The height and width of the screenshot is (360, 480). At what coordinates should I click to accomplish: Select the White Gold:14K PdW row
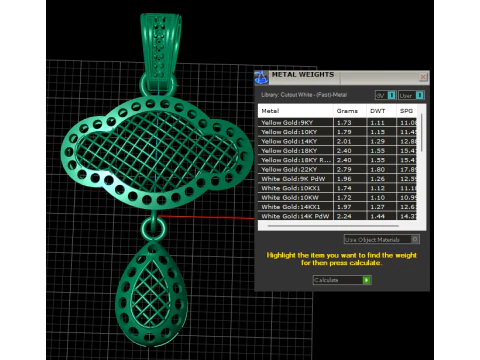(337, 216)
